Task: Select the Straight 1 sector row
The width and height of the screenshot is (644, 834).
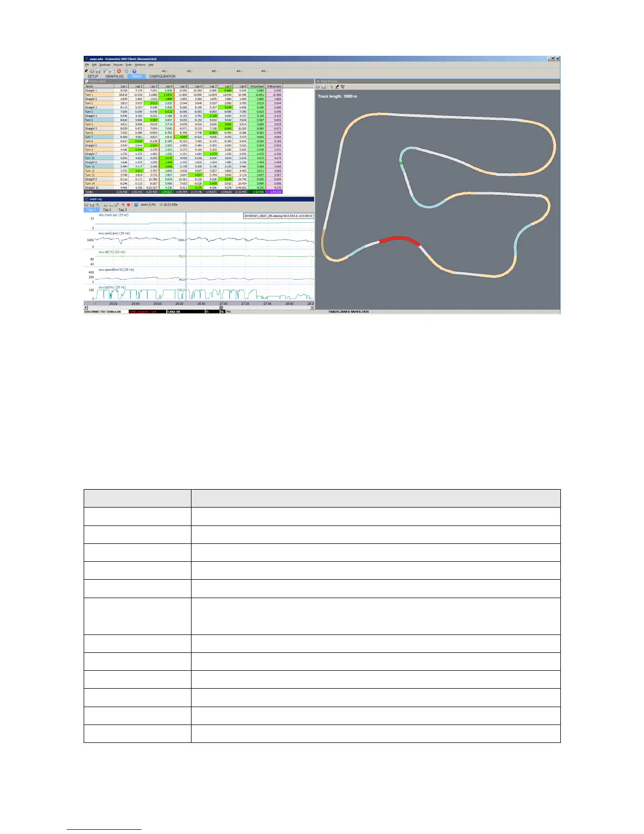Action: (99, 91)
